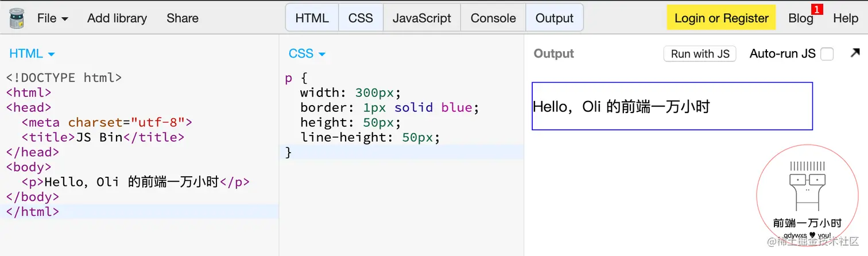
Task: Toggle the Output panel tab
Action: pos(555,18)
